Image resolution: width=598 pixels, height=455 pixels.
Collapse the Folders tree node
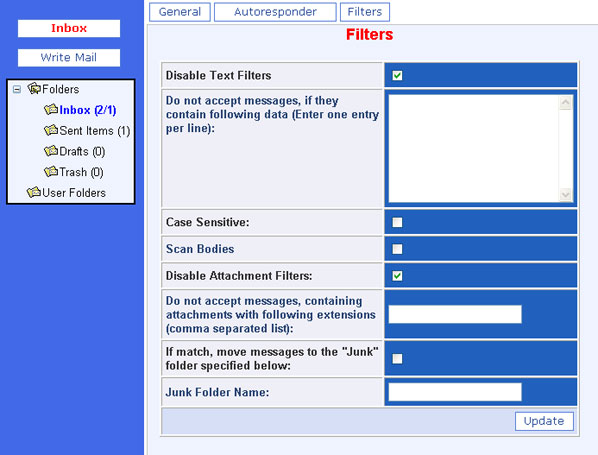pyautogui.click(x=17, y=90)
